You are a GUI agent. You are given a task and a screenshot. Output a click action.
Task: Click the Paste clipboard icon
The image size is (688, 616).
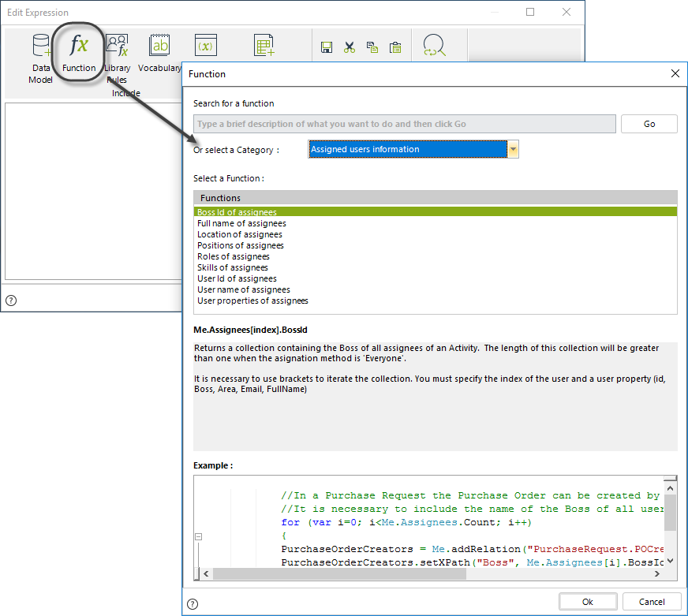click(395, 47)
